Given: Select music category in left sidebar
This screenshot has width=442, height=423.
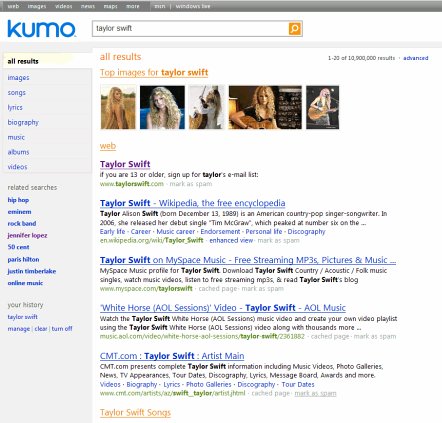Looking at the screenshot, I should tap(16, 137).
